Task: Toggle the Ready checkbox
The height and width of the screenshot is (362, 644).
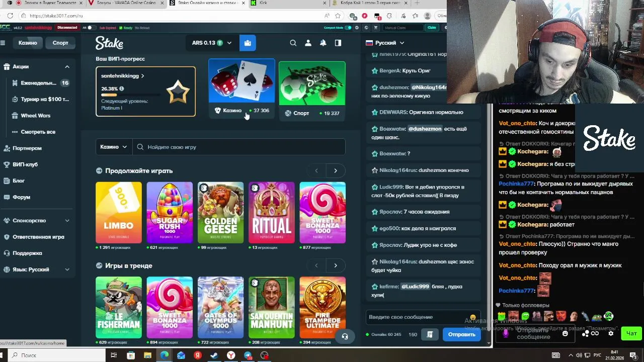Action: point(121,28)
